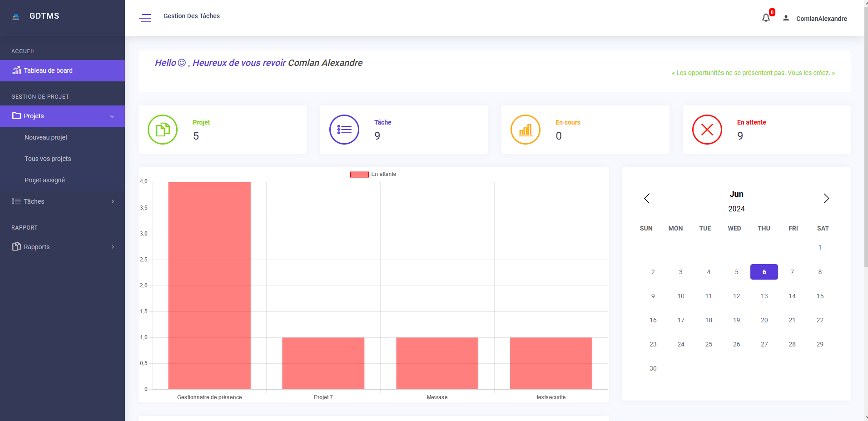Go to next month in calendar
This screenshot has height=421, width=868.
(826, 198)
